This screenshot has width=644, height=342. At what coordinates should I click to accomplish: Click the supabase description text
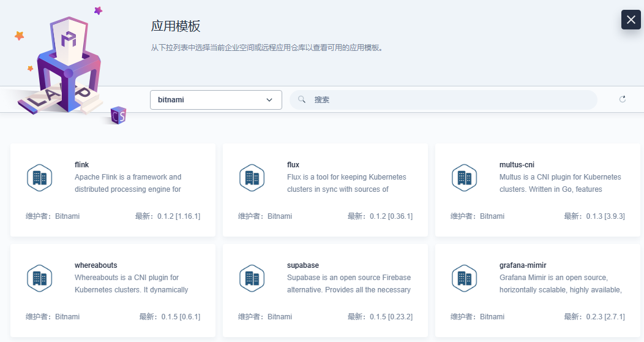[349, 284]
